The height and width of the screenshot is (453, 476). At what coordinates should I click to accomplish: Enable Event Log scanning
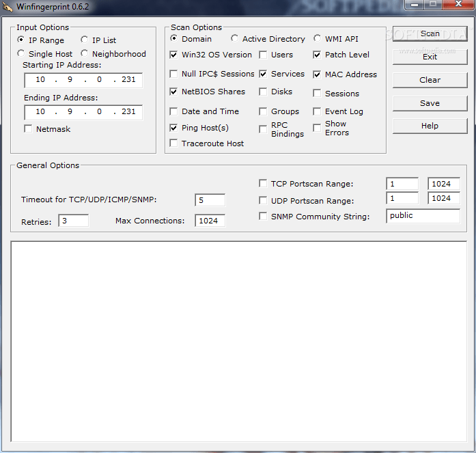click(317, 111)
